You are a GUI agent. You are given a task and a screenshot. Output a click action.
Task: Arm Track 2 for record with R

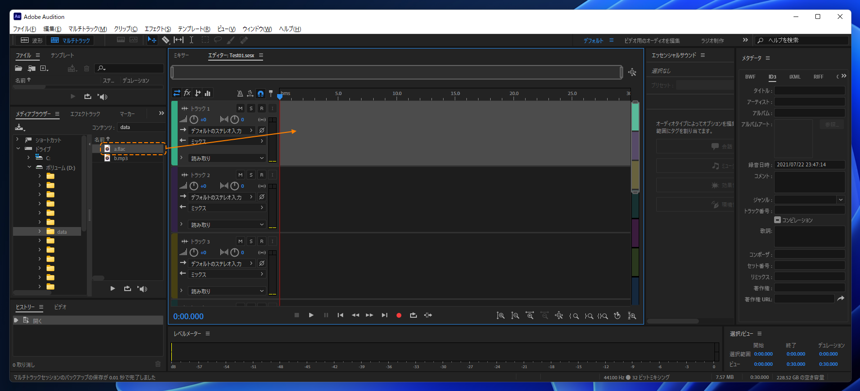point(261,175)
